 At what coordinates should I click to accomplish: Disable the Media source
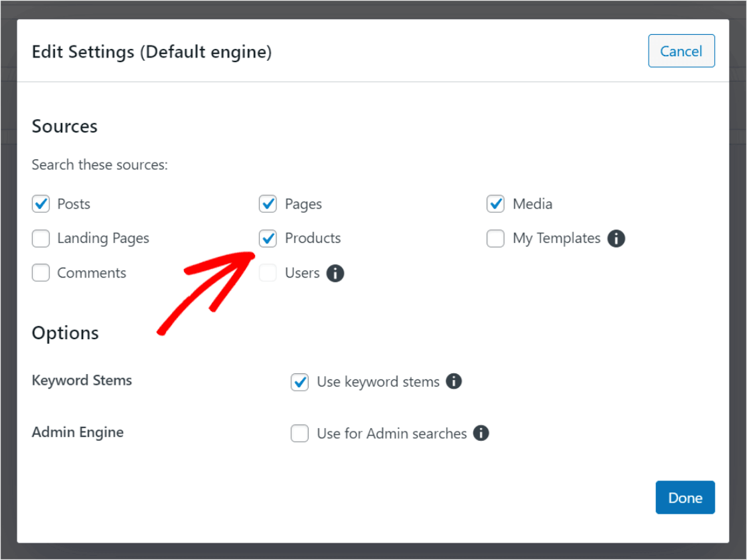tap(495, 204)
